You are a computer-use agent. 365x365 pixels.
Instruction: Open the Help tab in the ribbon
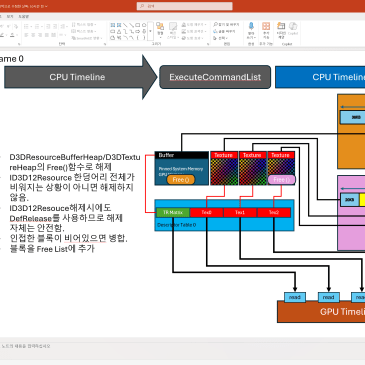tap(23, 16)
